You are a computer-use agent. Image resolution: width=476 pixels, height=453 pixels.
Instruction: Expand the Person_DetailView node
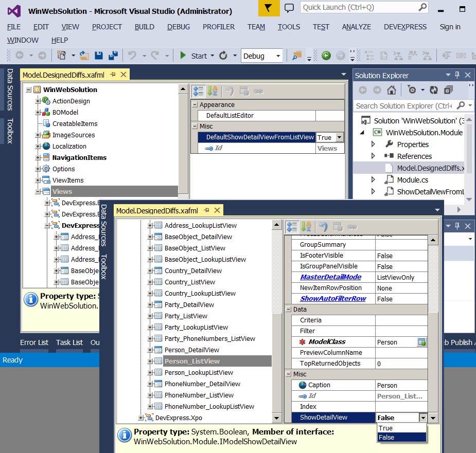click(150, 350)
